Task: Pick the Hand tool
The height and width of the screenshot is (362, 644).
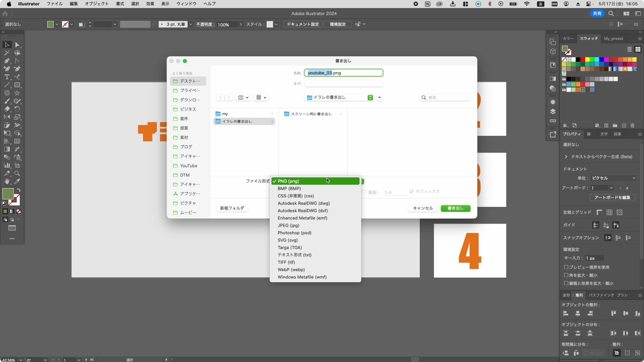Action: pos(7,181)
